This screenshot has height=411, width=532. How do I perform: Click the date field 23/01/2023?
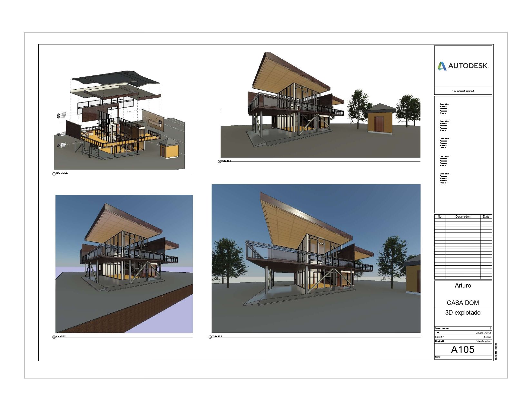(483, 333)
